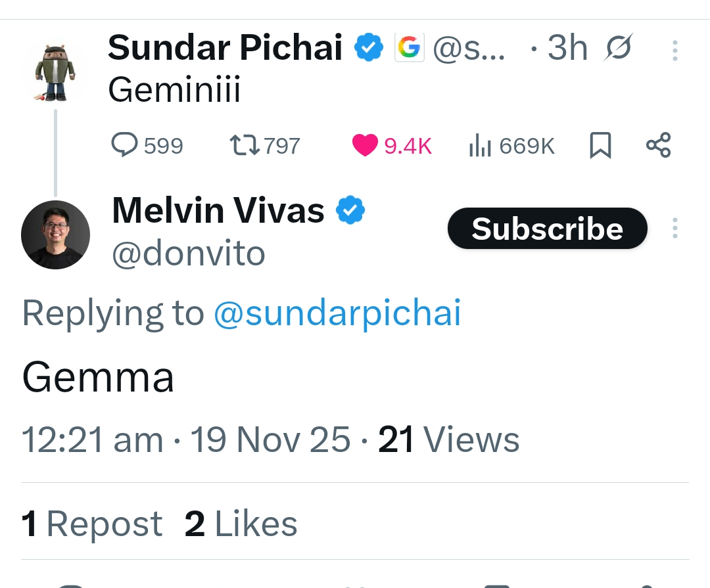Unlike the tweet via pink heart icon
710x588 pixels.
point(365,145)
